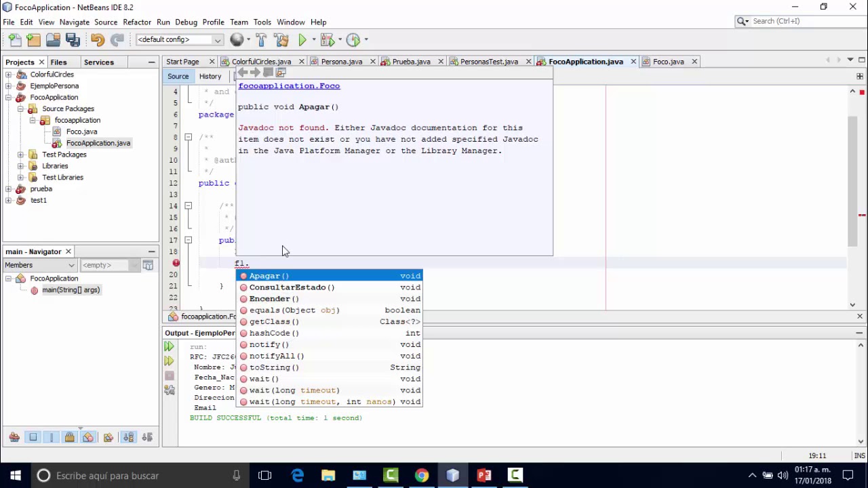Click the Open Project toolbar icon
This screenshot has height=488, width=868.
pos(53,40)
